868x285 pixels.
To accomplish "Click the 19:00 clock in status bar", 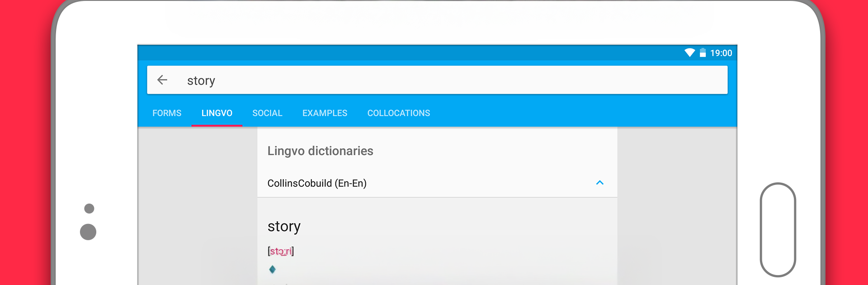I will coord(721,53).
